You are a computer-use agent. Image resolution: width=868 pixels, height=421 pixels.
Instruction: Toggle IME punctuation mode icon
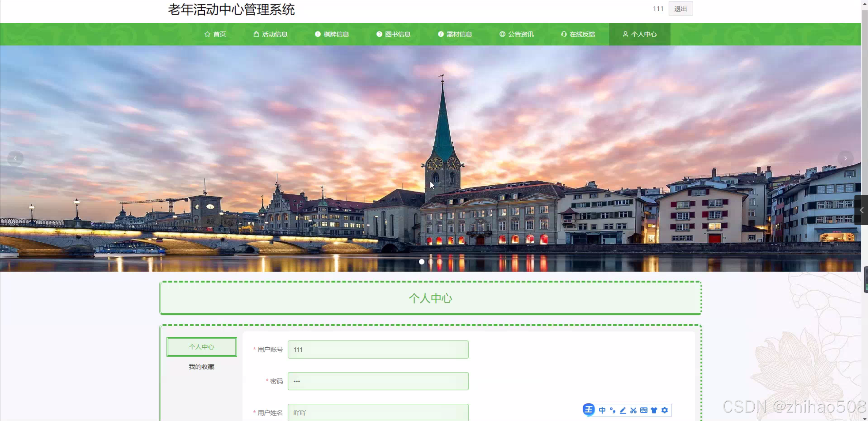[x=612, y=410]
